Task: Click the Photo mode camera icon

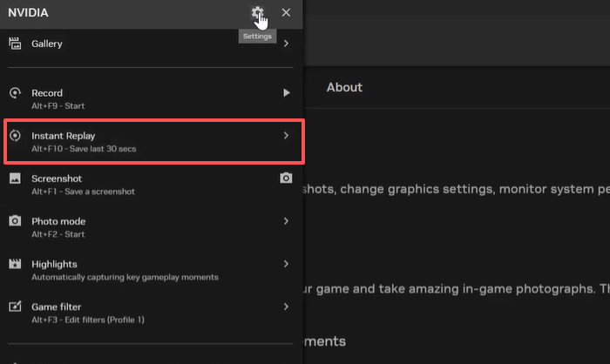Action: pyautogui.click(x=15, y=221)
